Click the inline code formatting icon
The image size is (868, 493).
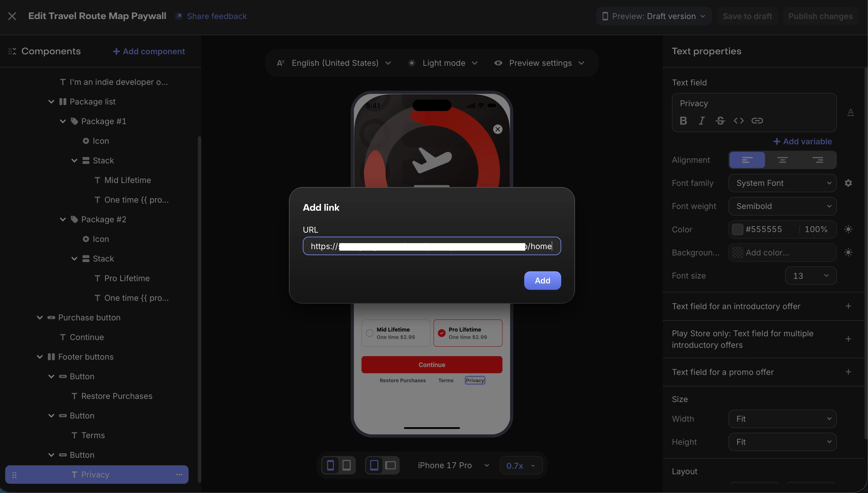[x=739, y=121]
